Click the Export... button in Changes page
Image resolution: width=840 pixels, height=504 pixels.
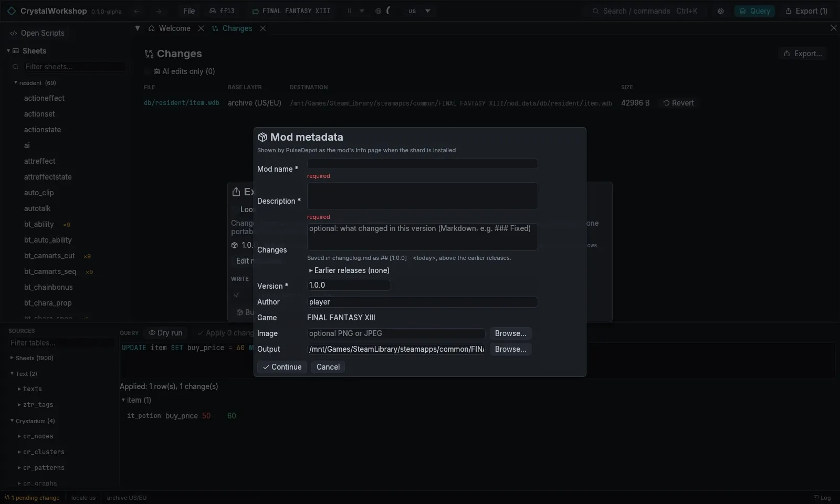pyautogui.click(x=803, y=54)
